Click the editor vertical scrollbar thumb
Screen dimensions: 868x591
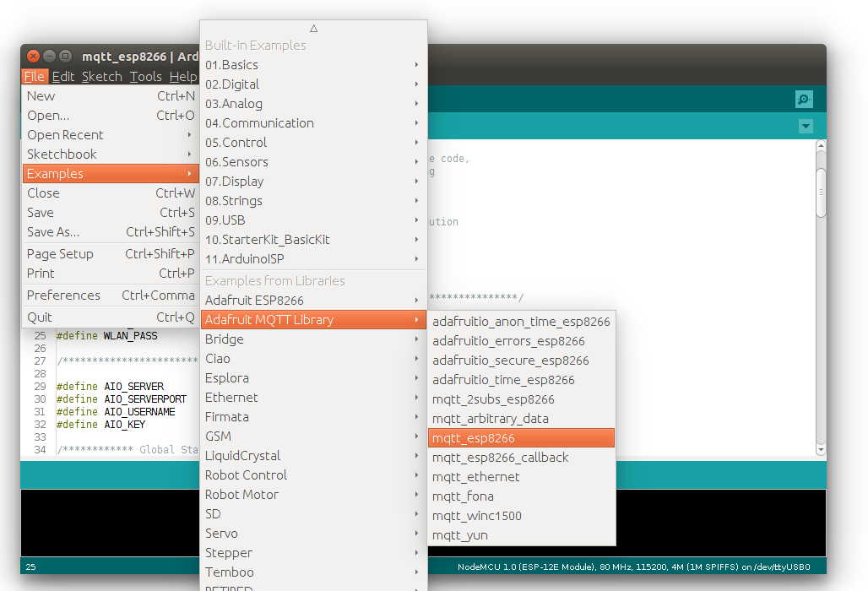tap(821, 192)
